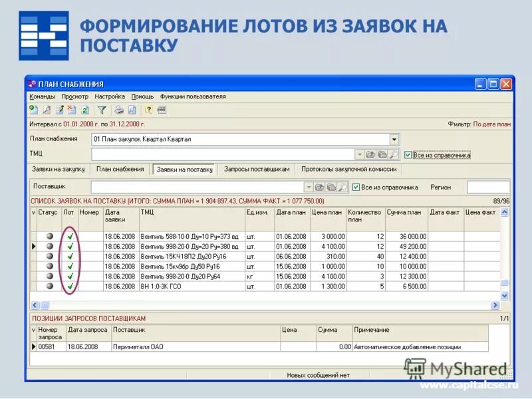
Task: Select the Filter (funnel) toolbar icon
Action: click(102, 110)
